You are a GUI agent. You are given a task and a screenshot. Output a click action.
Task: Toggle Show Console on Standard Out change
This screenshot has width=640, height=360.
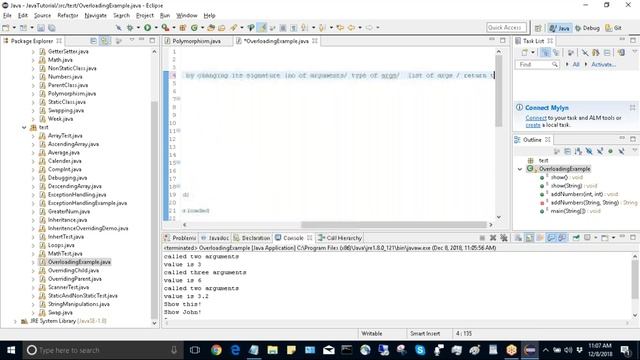click(x=551, y=238)
